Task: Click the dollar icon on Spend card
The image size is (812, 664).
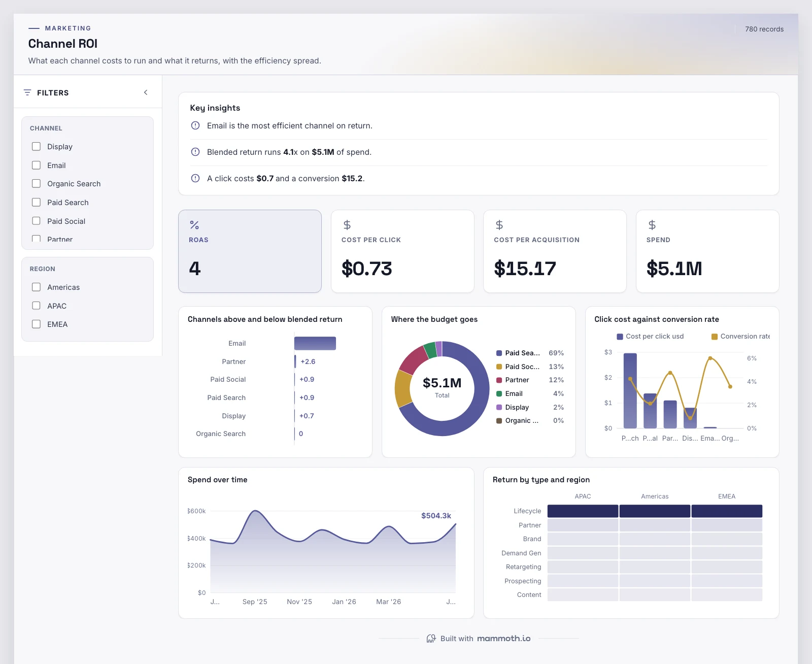Action: pyautogui.click(x=652, y=225)
